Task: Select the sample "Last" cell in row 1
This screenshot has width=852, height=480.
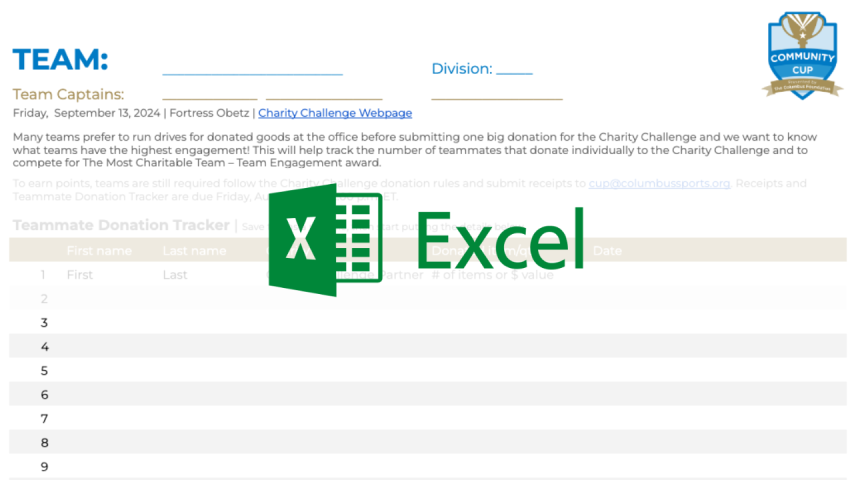Action: (175, 275)
